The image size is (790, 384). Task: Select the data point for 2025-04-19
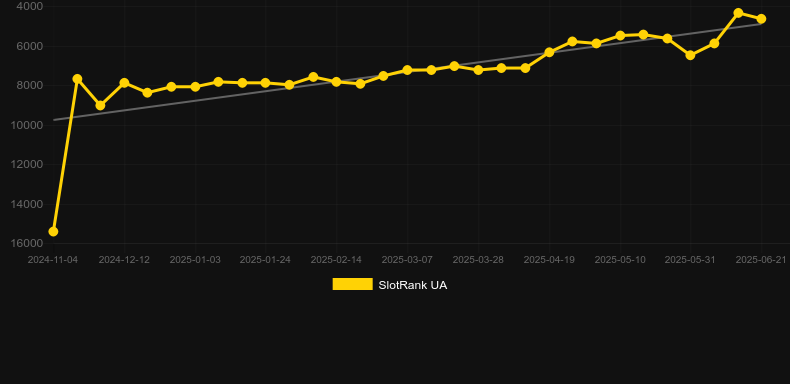[549, 52]
